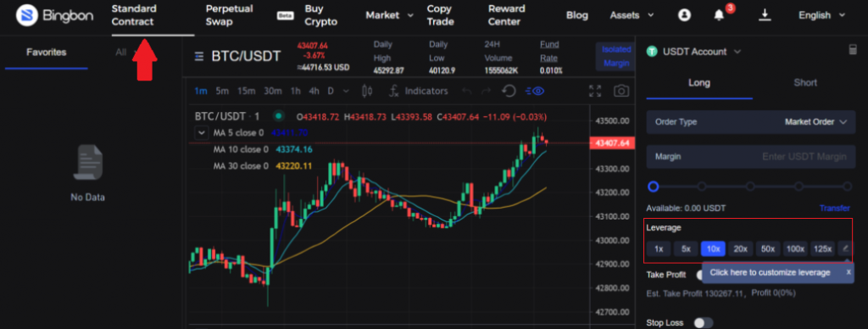Click the first margin slider handle

654,186
